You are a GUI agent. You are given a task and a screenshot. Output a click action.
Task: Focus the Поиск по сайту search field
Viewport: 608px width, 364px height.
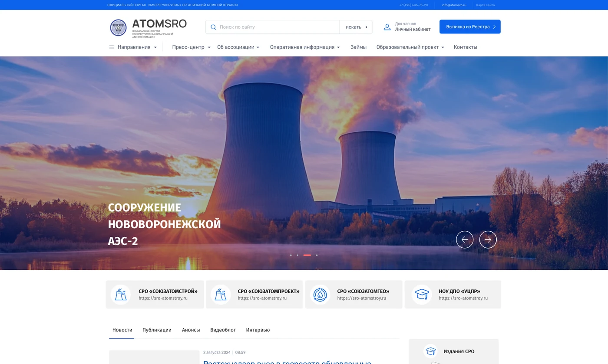(x=273, y=27)
